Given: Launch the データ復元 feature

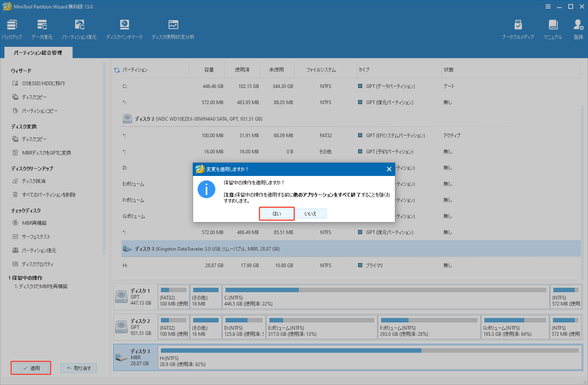Looking at the screenshot, I should [x=42, y=28].
